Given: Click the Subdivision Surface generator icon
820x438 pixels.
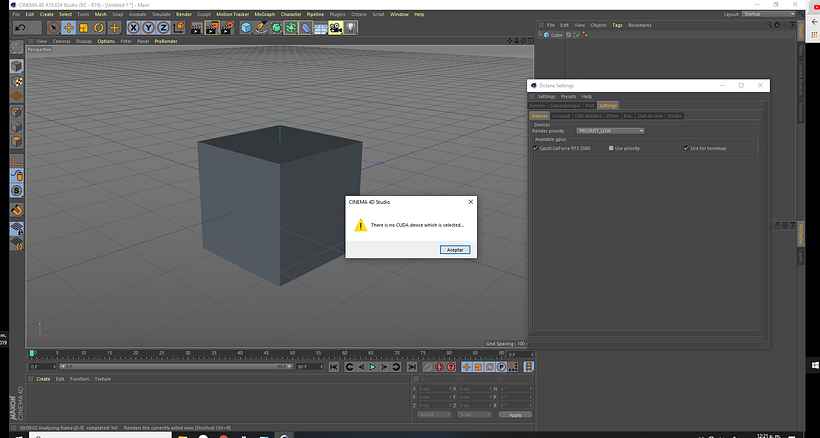Looking at the screenshot, I should [276, 28].
